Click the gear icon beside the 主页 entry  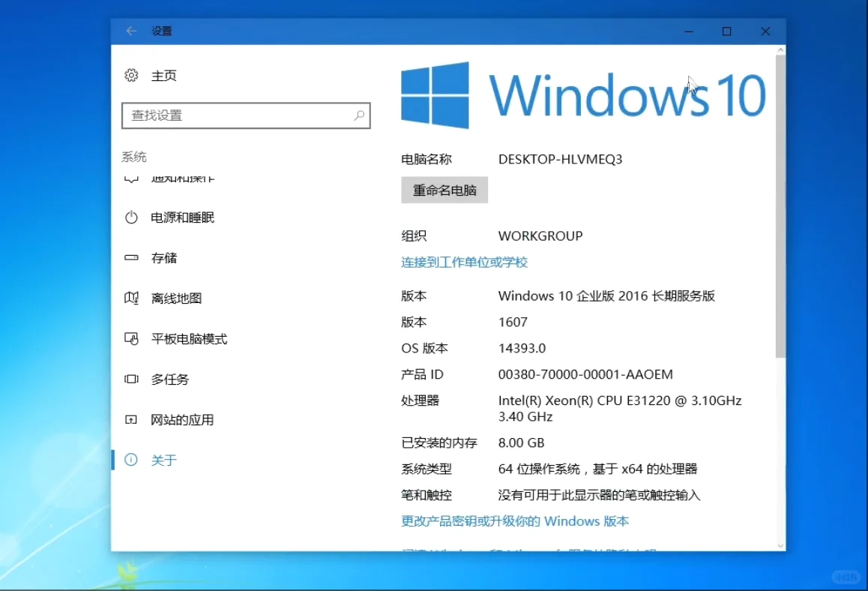(x=131, y=75)
